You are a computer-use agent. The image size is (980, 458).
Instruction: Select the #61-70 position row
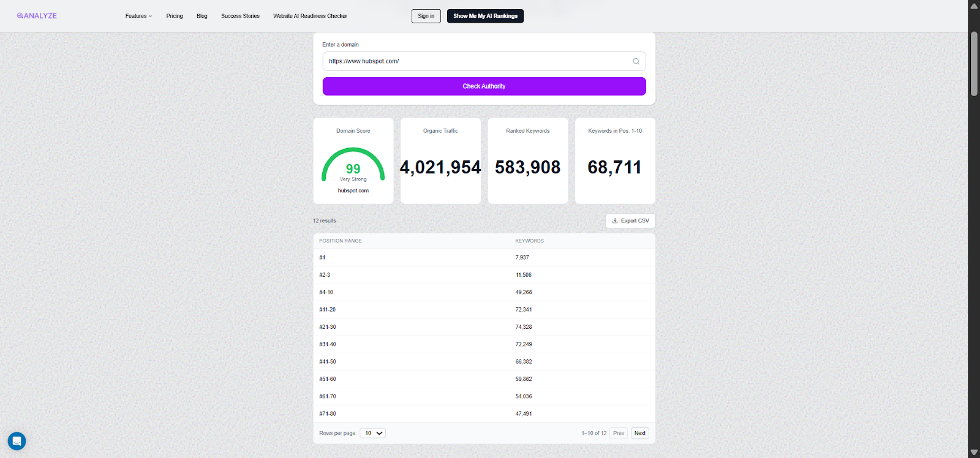click(x=484, y=396)
